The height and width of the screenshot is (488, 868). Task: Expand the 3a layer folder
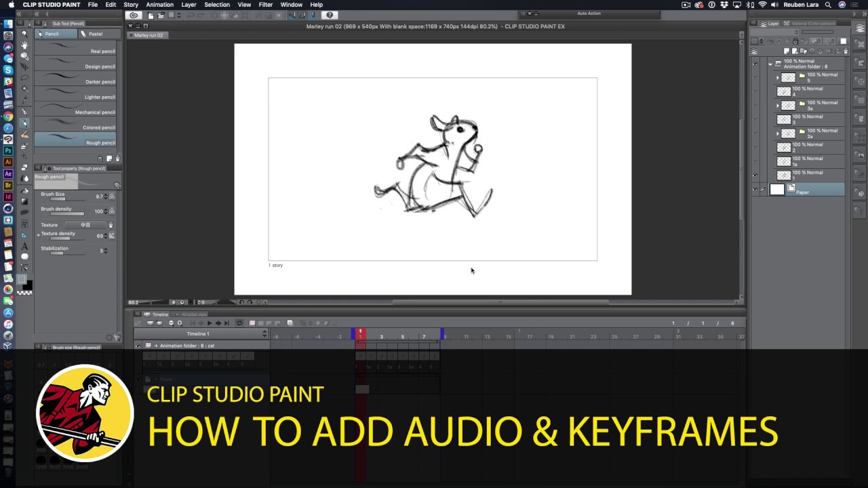(778, 106)
